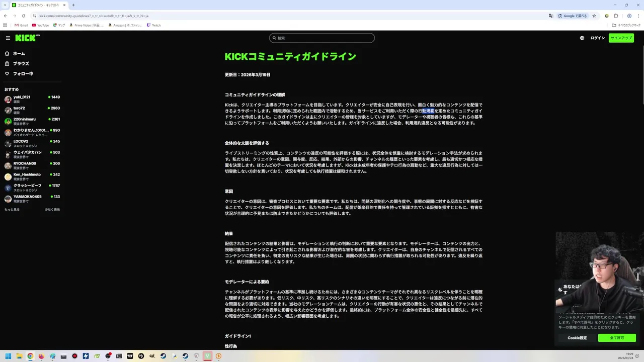View site information icon
This screenshot has width=644, height=362.
pos(34,16)
